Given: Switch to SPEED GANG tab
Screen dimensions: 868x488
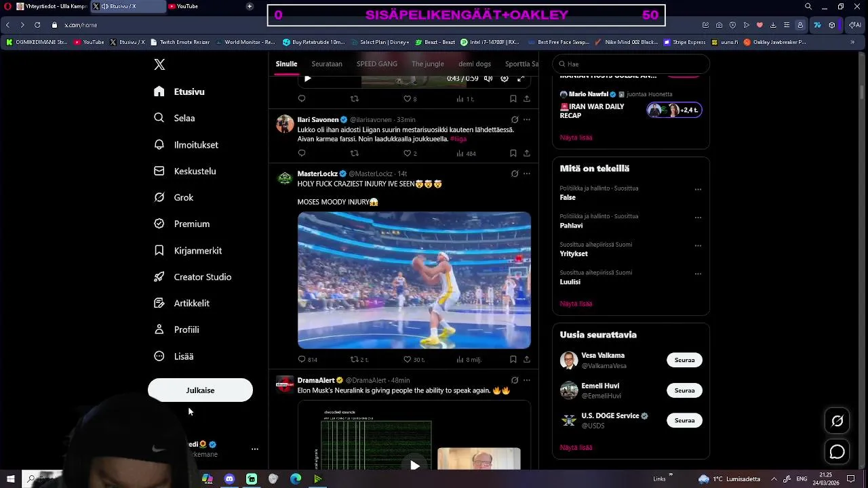Looking at the screenshot, I should [377, 64].
